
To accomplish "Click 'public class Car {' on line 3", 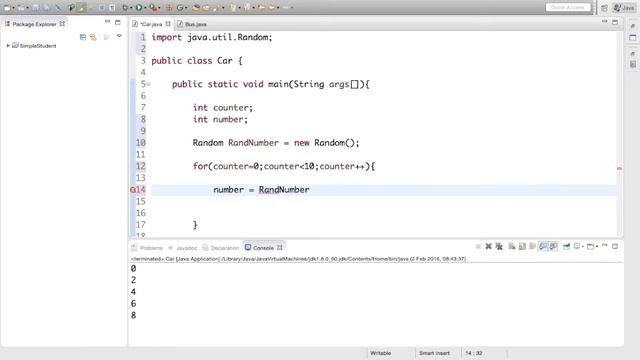I will pos(197,61).
